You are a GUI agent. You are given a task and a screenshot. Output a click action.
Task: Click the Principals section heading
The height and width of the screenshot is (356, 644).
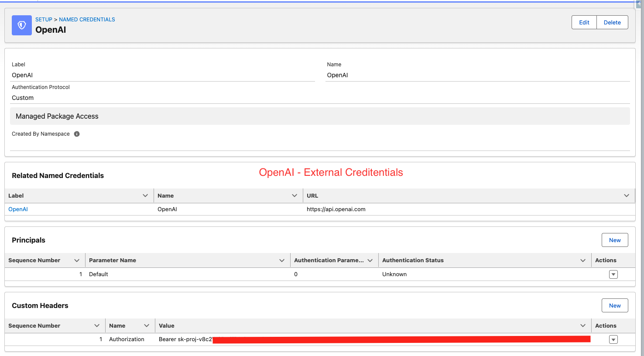(28, 240)
